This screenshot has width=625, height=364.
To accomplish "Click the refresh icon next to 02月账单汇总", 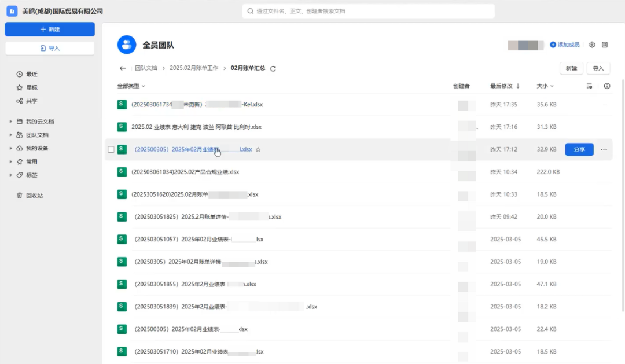I will click(x=272, y=68).
